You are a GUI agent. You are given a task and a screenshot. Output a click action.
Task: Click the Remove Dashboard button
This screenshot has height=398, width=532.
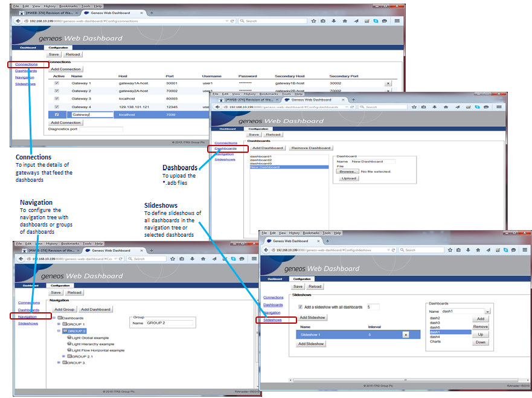311,147
